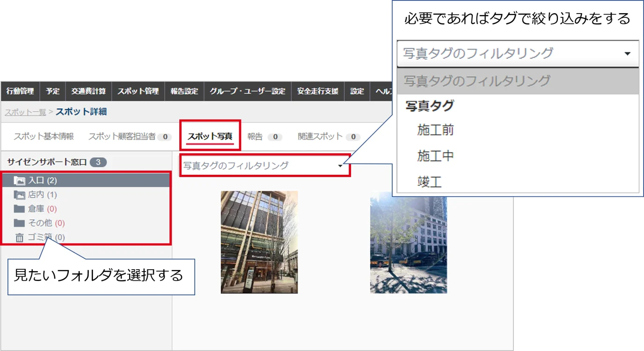Open the 報告設定 menu item
This screenshot has height=351, width=644.
(184, 92)
